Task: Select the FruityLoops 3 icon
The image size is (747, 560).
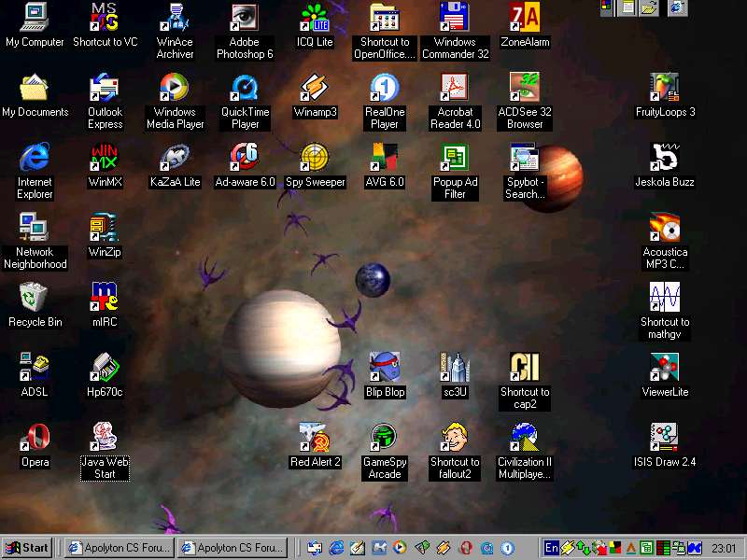Action: click(665, 88)
